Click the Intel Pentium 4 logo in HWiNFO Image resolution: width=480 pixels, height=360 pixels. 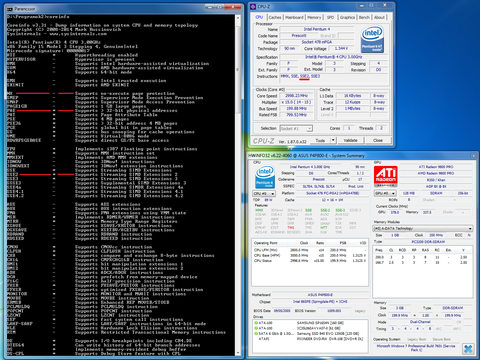coord(265,177)
